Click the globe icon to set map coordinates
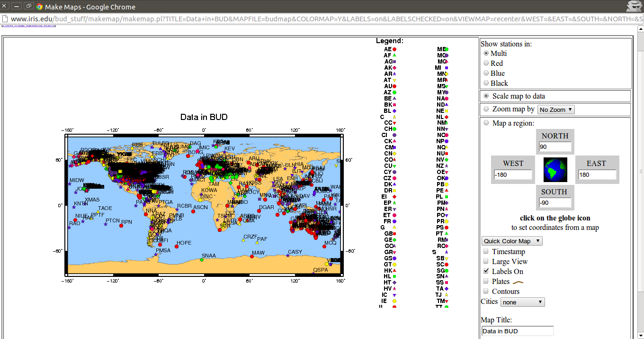Viewport: 644px width, 339px height. [x=555, y=170]
